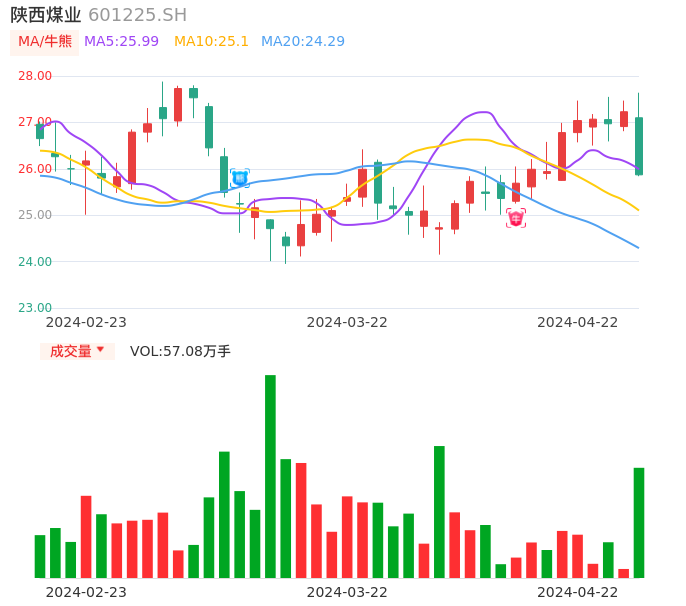This screenshot has height=606, width=686.
Task: Open the 成交量 indicator dropdown
Action: [71, 351]
